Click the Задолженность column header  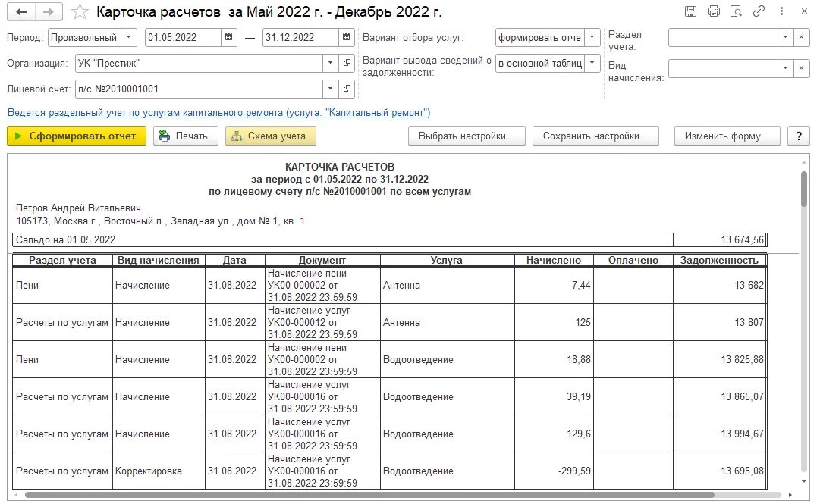(x=720, y=260)
